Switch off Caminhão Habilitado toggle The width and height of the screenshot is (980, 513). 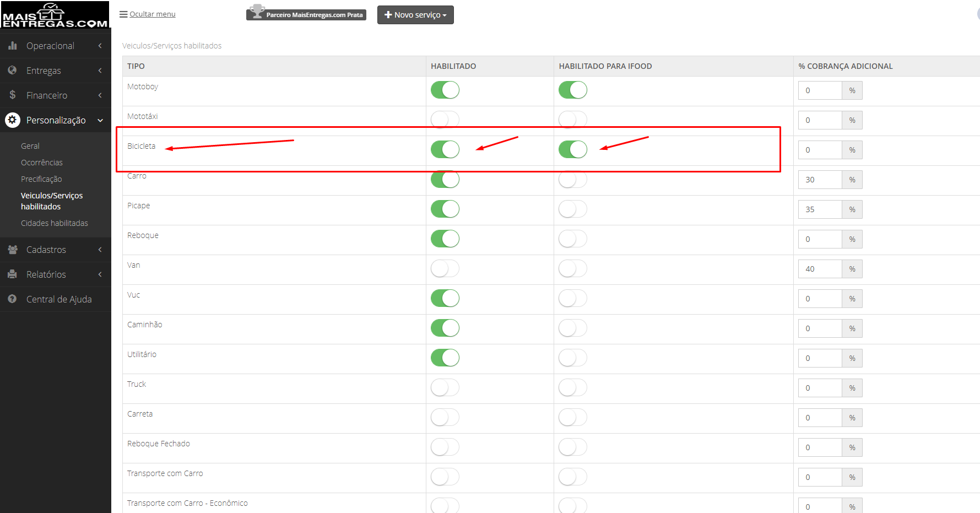coord(445,328)
